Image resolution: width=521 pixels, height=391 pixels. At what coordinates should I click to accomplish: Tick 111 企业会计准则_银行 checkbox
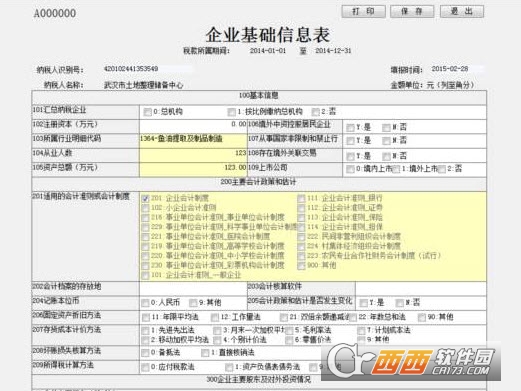pyautogui.click(x=301, y=198)
